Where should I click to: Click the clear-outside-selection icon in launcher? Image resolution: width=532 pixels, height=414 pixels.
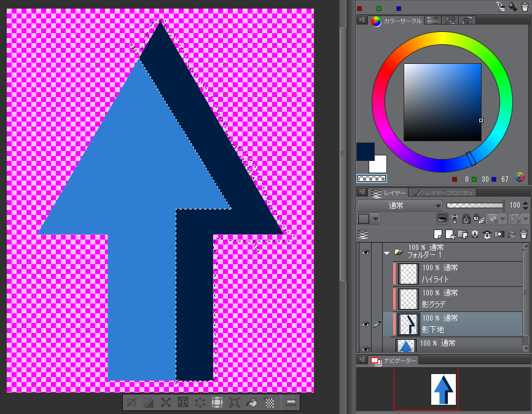[217, 403]
